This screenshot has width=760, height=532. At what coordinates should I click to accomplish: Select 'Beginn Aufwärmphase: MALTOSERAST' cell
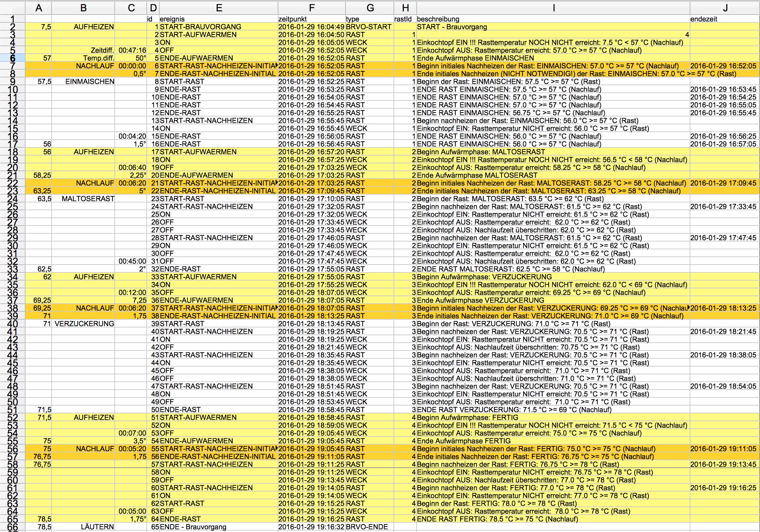553,152
